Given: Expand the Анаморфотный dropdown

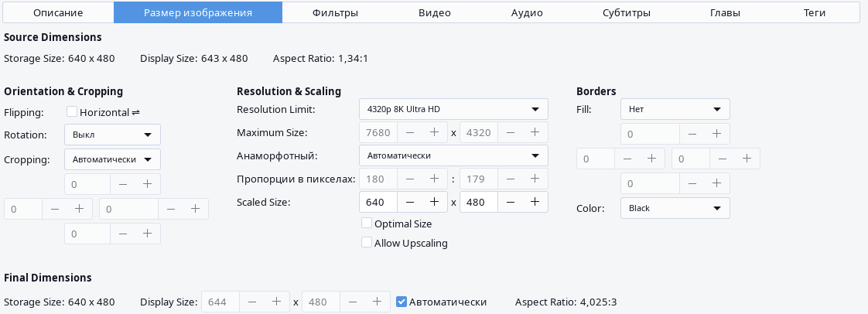Looking at the screenshot, I should 453,155.
